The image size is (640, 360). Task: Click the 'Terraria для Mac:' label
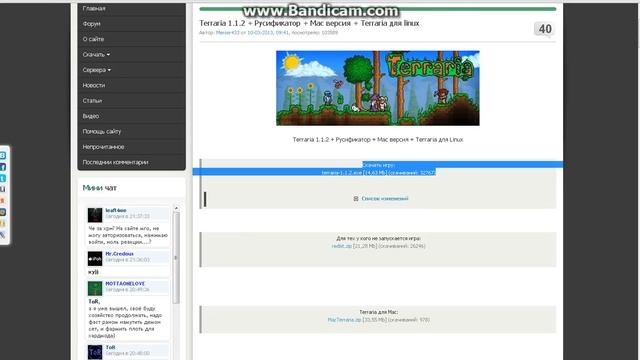coord(378,312)
